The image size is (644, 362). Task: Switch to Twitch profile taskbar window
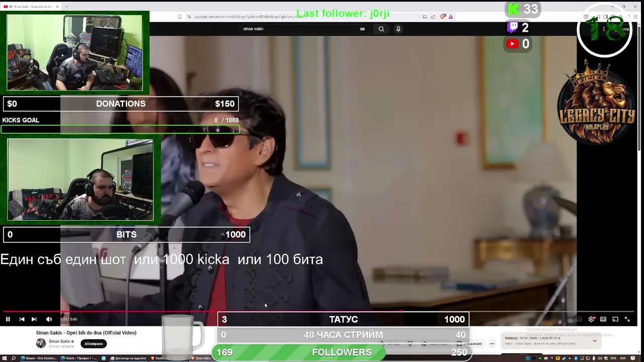point(79,358)
